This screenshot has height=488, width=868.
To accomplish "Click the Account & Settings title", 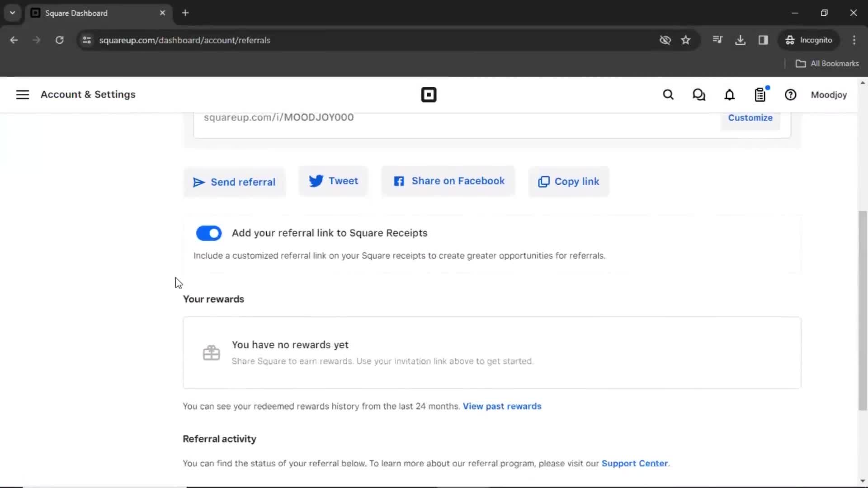I will tap(88, 94).
